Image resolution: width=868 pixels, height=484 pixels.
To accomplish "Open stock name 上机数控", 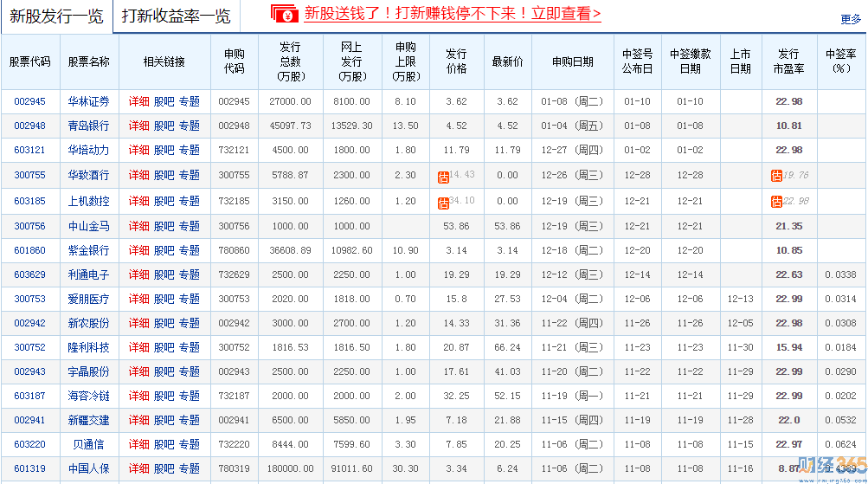I will click(88, 201).
